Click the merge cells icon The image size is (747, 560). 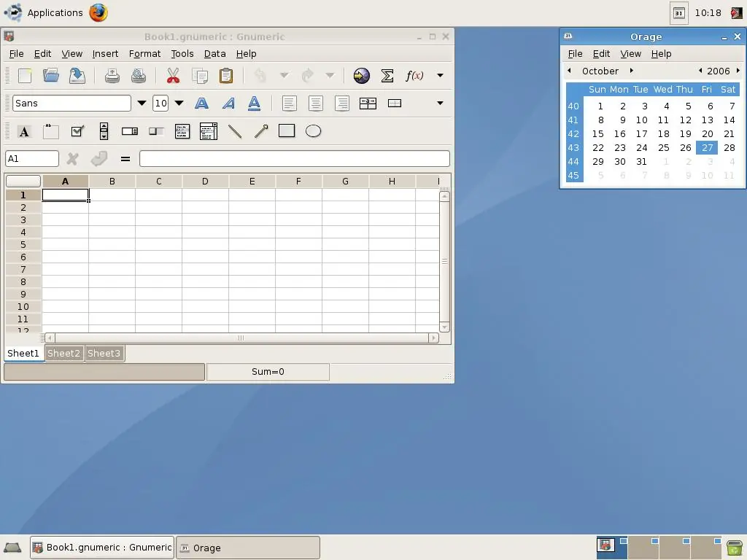click(x=395, y=104)
